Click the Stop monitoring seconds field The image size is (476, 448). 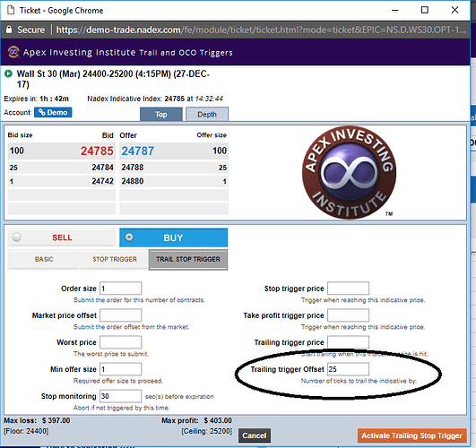pyautogui.click(x=120, y=396)
